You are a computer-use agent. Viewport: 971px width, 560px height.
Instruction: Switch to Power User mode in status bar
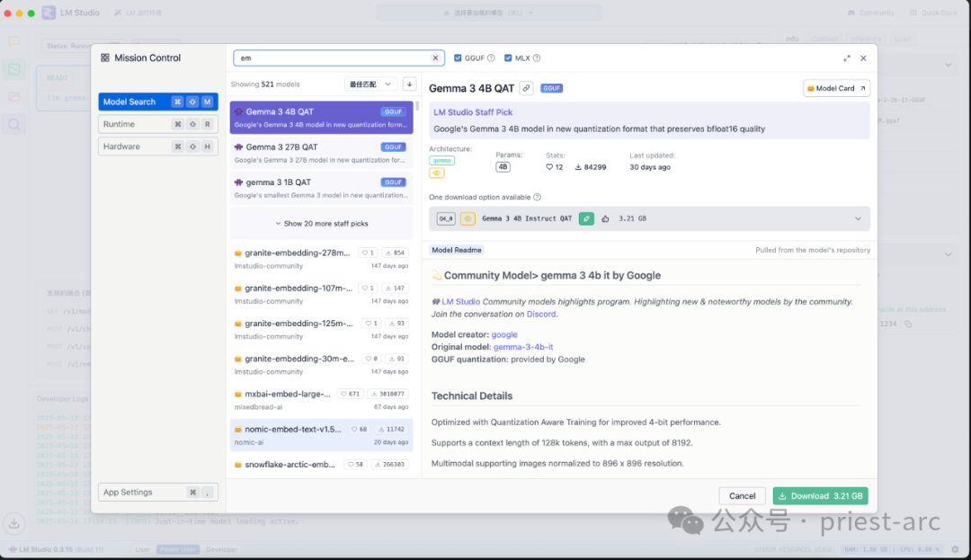click(x=178, y=549)
